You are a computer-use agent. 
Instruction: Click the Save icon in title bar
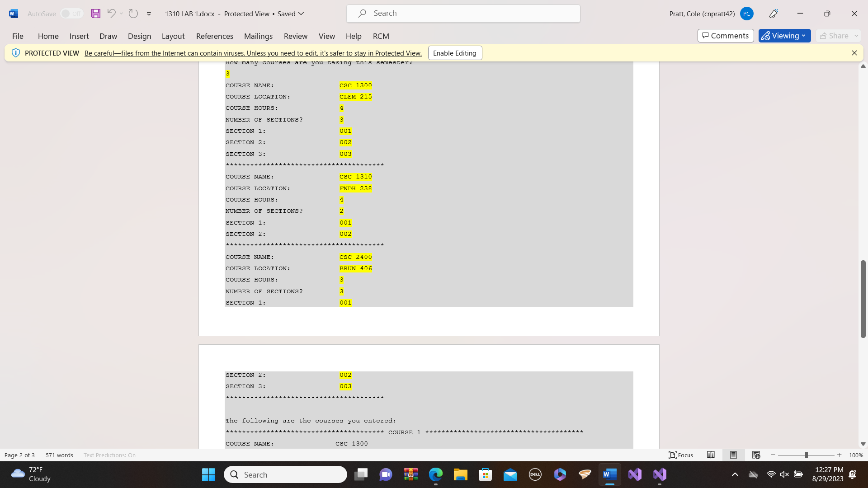coord(95,14)
